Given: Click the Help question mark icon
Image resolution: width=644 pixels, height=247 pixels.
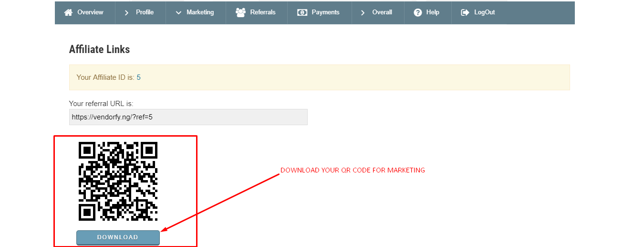Looking at the screenshot, I should click(418, 12).
